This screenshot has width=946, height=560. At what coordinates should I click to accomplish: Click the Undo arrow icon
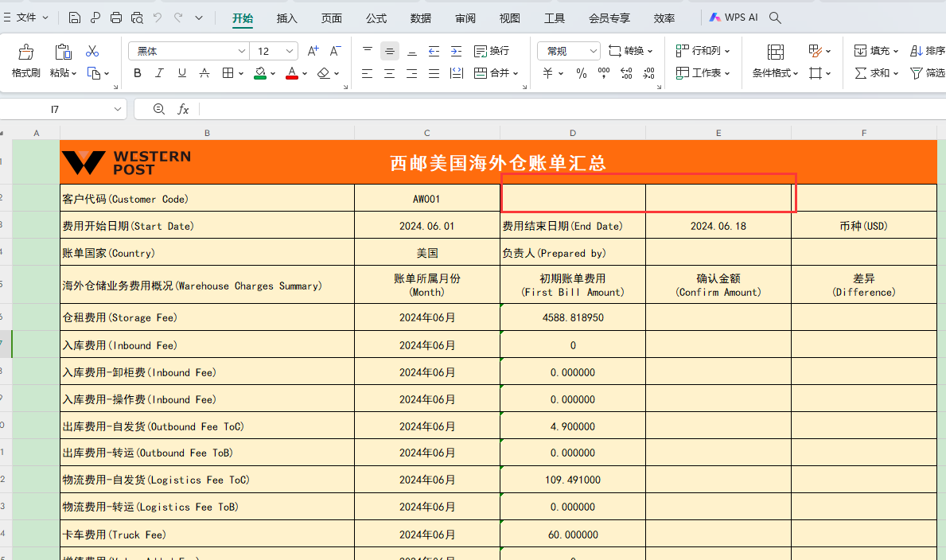tap(158, 18)
